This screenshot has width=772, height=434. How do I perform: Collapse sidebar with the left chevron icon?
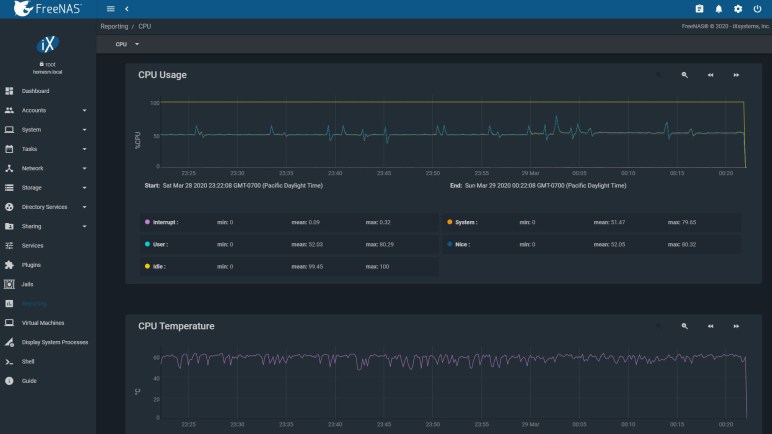pyautogui.click(x=126, y=8)
